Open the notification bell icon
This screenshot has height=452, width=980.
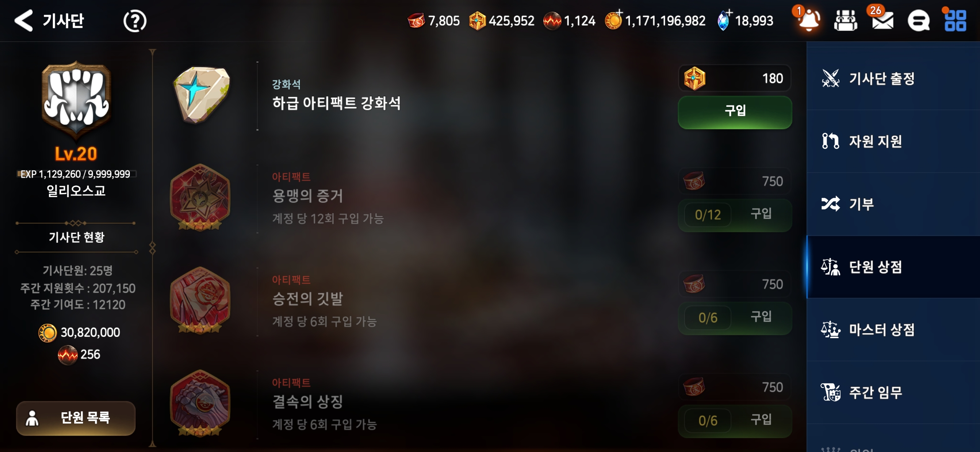click(x=809, y=20)
